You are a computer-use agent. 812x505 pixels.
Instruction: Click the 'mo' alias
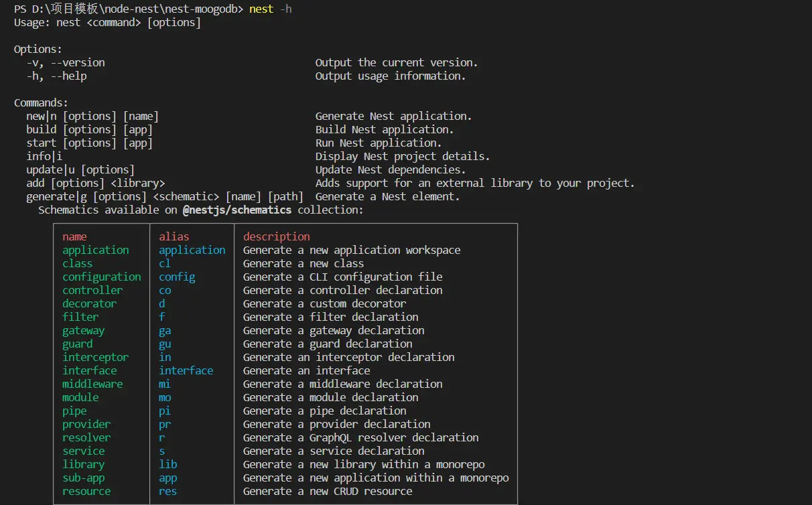(165, 397)
